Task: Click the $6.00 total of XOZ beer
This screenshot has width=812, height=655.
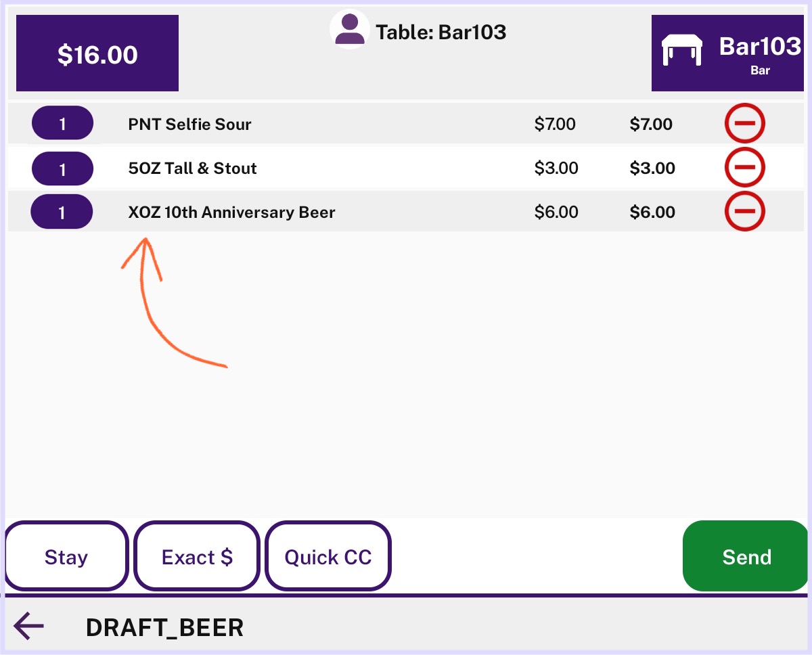Action: (652, 212)
